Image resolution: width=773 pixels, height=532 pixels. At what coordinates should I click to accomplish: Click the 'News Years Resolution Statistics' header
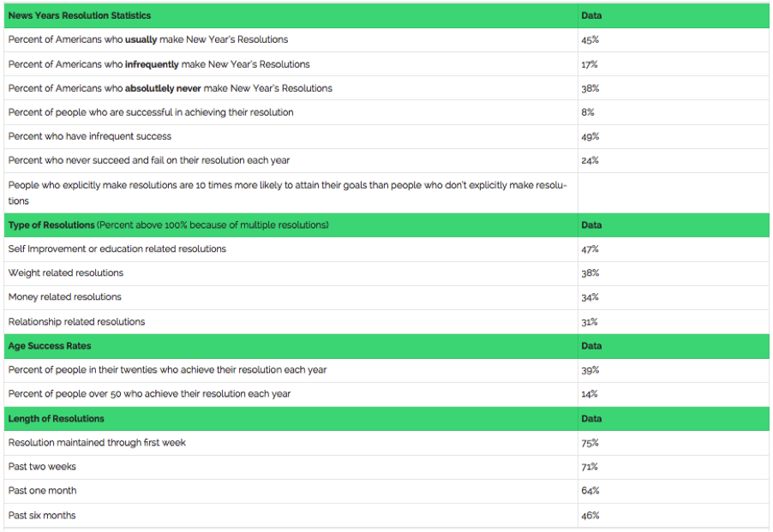(80, 15)
